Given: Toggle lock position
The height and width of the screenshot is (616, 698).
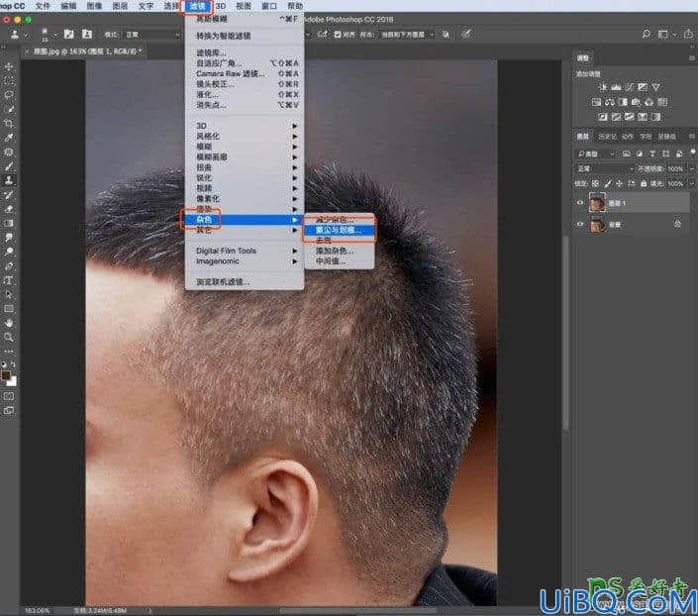Looking at the screenshot, I should point(619,183).
